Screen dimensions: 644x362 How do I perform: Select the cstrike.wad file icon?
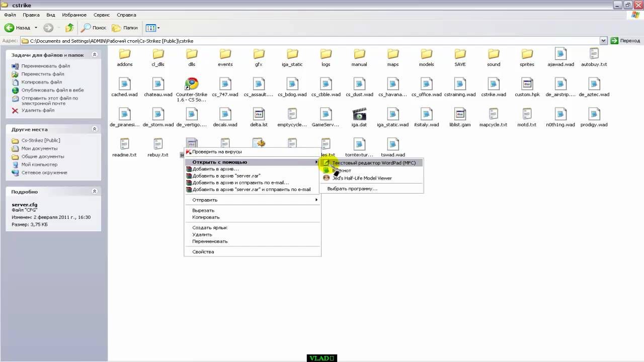point(494,84)
